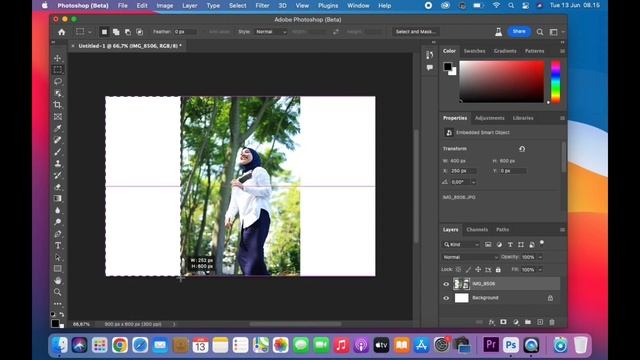
Task: Choose Intersect with selection mode
Action: click(140, 32)
